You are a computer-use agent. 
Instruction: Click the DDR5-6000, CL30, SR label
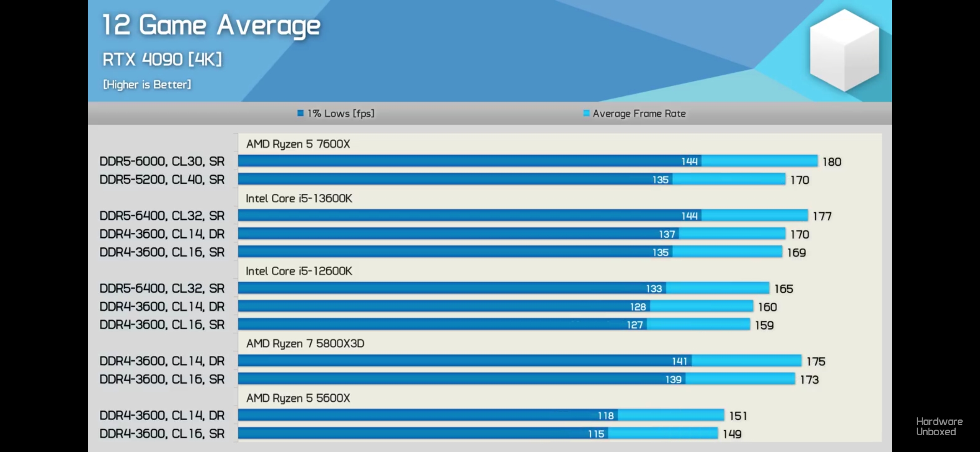[x=162, y=161]
